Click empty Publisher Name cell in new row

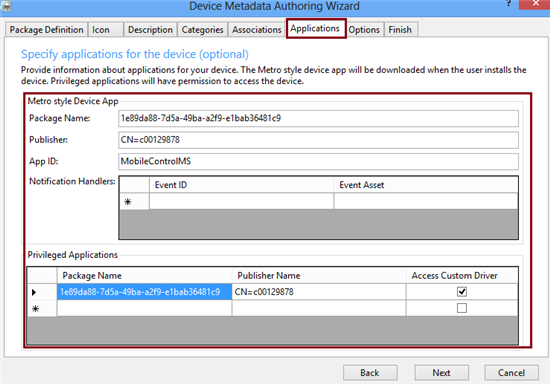pyautogui.click(x=318, y=308)
